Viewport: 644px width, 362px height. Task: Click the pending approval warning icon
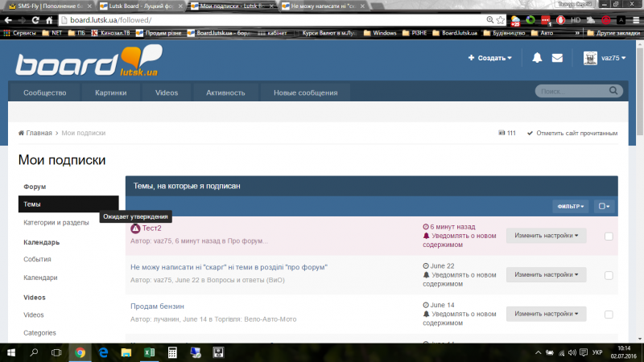[135, 228]
